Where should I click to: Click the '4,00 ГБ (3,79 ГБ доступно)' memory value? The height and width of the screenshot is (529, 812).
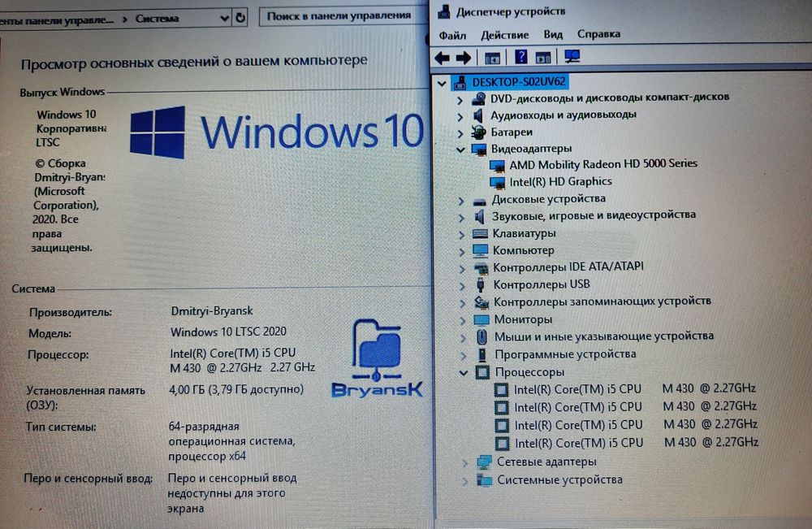coord(236,389)
